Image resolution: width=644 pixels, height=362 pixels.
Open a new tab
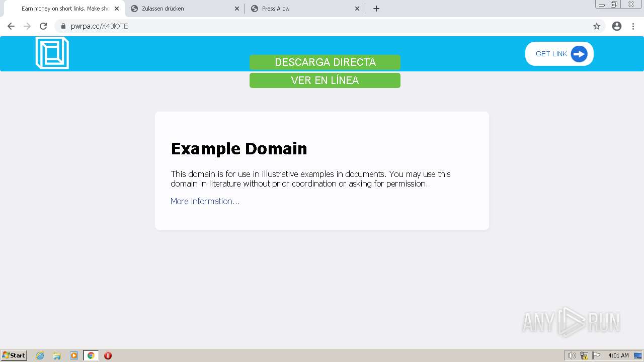tap(376, 9)
